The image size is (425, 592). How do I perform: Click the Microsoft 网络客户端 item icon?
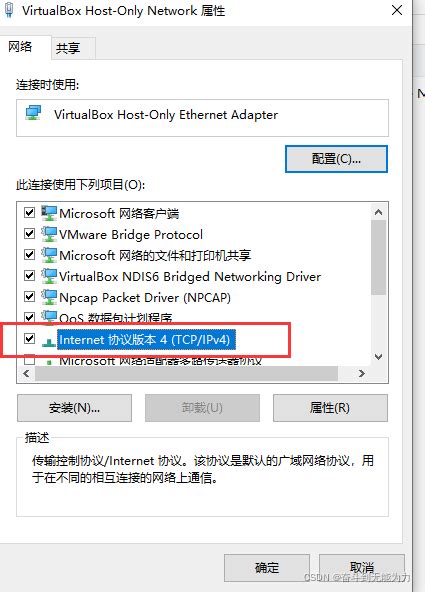(x=49, y=213)
